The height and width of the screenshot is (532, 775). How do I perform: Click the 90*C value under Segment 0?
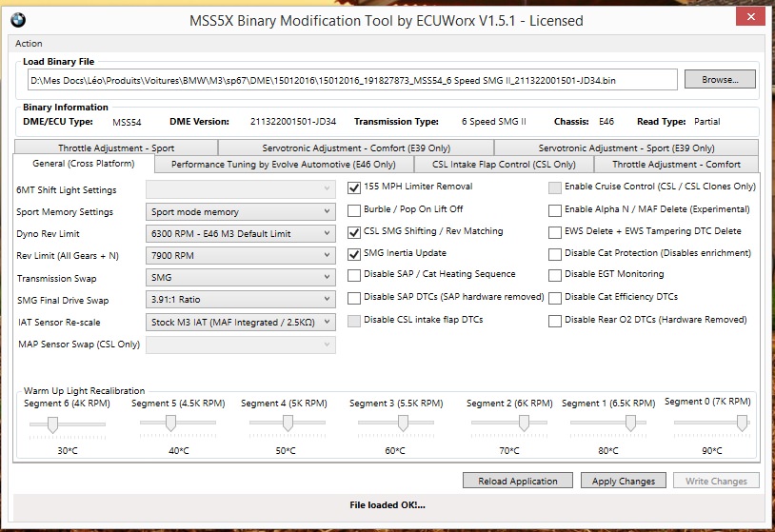point(712,450)
